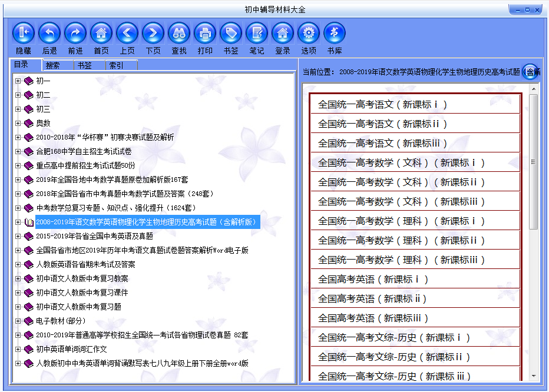Expand the 奥数 tree node
The image size is (549, 392).
(18, 125)
